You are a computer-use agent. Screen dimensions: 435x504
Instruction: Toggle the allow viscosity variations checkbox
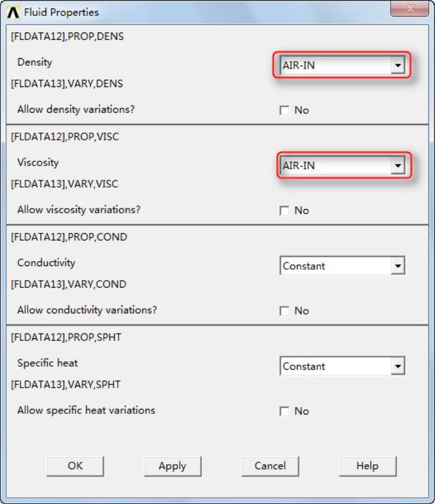click(284, 210)
